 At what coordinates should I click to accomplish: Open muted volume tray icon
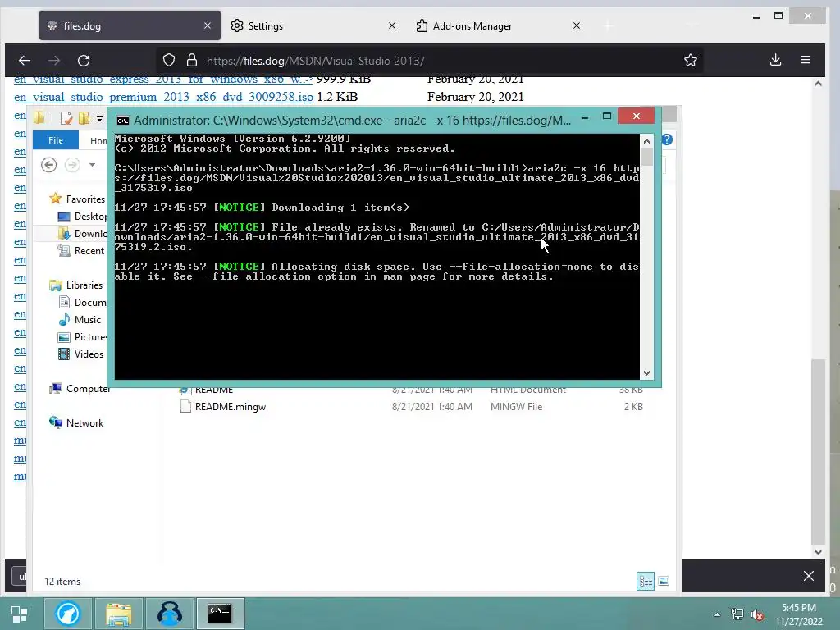coord(757,614)
